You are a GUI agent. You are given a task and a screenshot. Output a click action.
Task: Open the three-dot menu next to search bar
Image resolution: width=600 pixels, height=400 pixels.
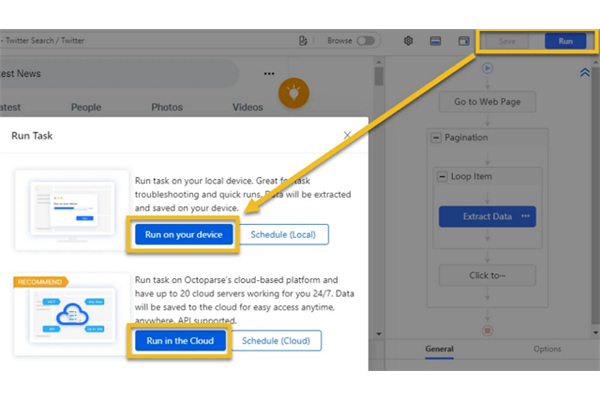coord(269,73)
